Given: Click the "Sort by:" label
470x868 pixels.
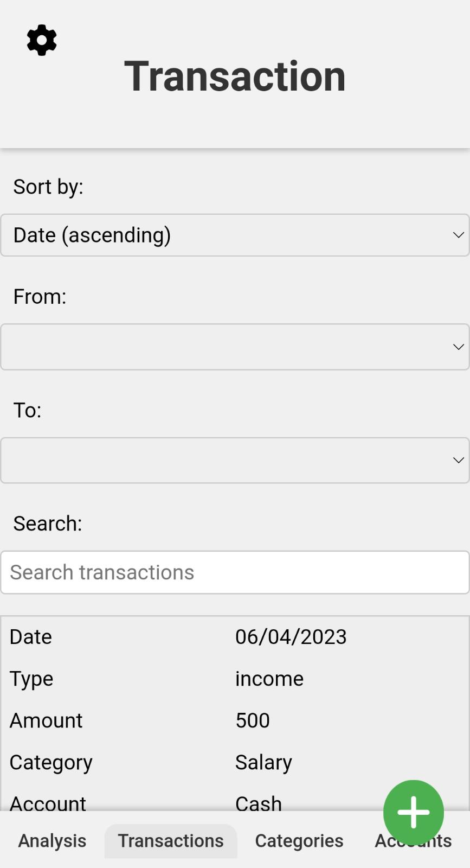Looking at the screenshot, I should 48,187.
